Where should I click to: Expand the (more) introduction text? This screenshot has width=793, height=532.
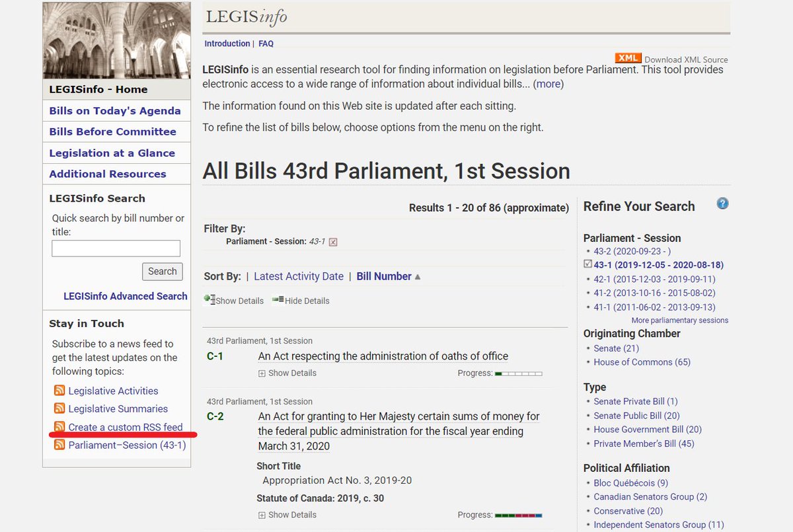(548, 84)
